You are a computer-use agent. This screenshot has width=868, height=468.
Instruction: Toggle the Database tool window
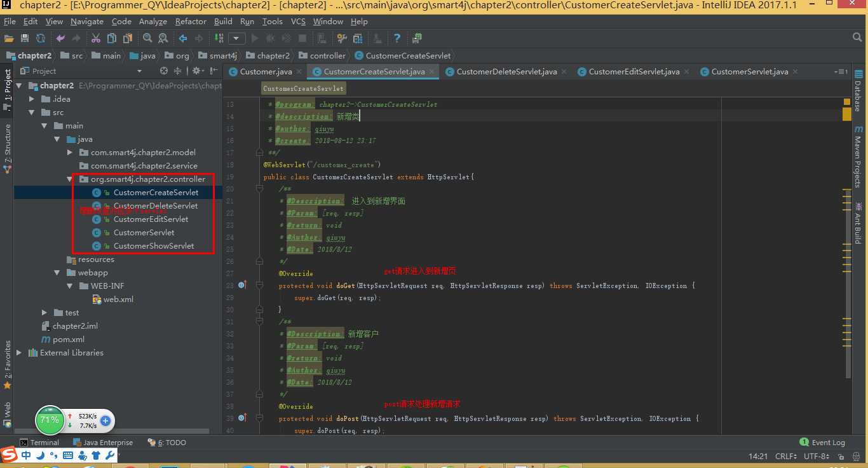click(x=858, y=90)
